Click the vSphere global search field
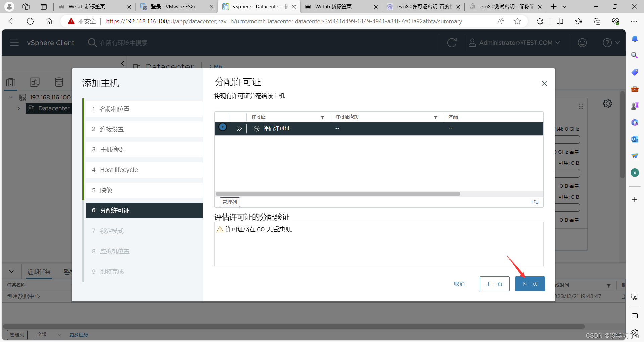644x342 pixels. tap(123, 43)
